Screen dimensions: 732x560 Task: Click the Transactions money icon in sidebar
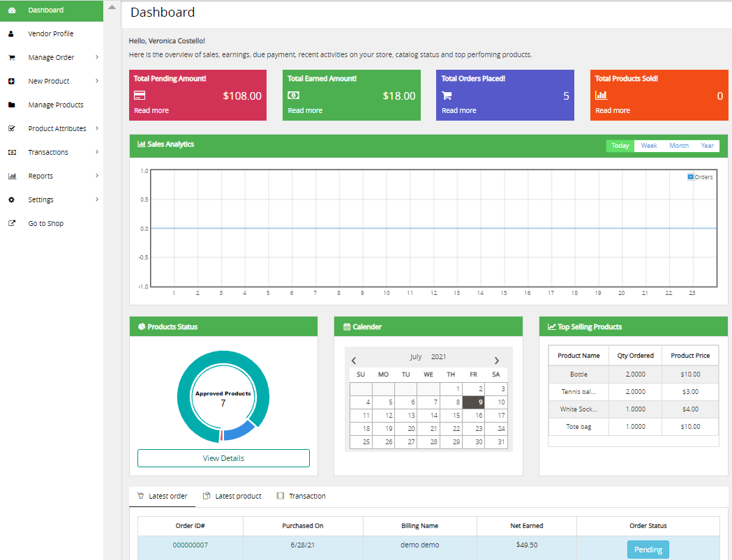click(11, 153)
